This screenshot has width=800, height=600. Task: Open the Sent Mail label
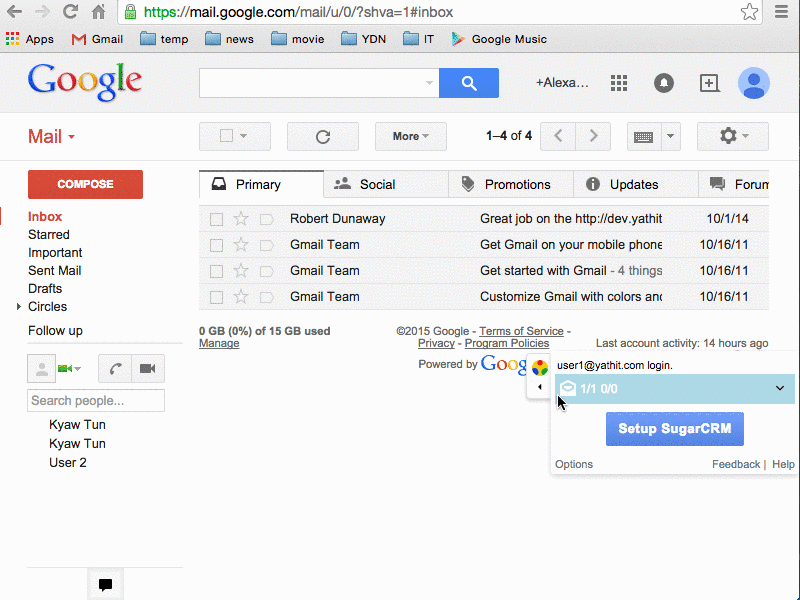(x=55, y=271)
